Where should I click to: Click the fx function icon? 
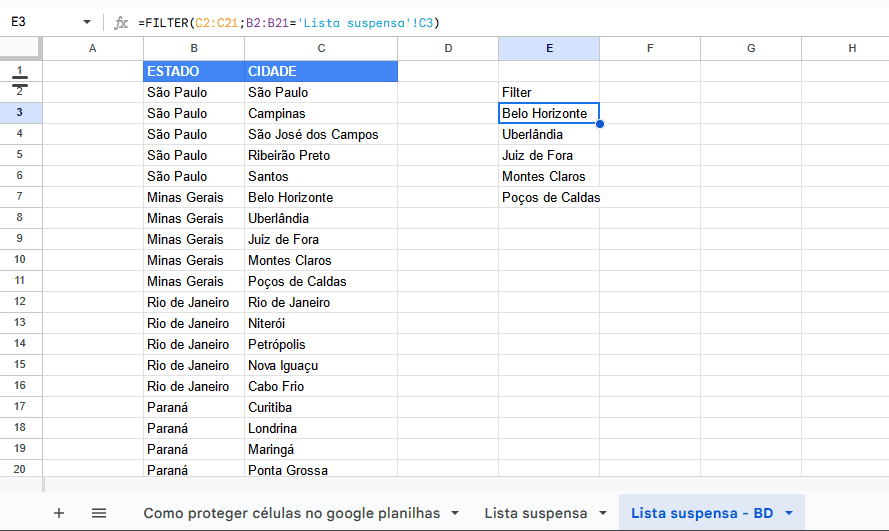(121, 22)
